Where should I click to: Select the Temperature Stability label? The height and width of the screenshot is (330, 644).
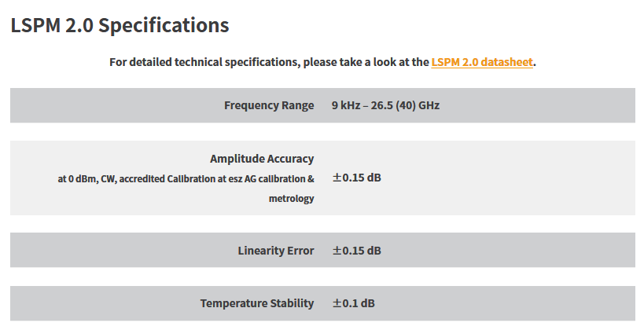point(256,303)
